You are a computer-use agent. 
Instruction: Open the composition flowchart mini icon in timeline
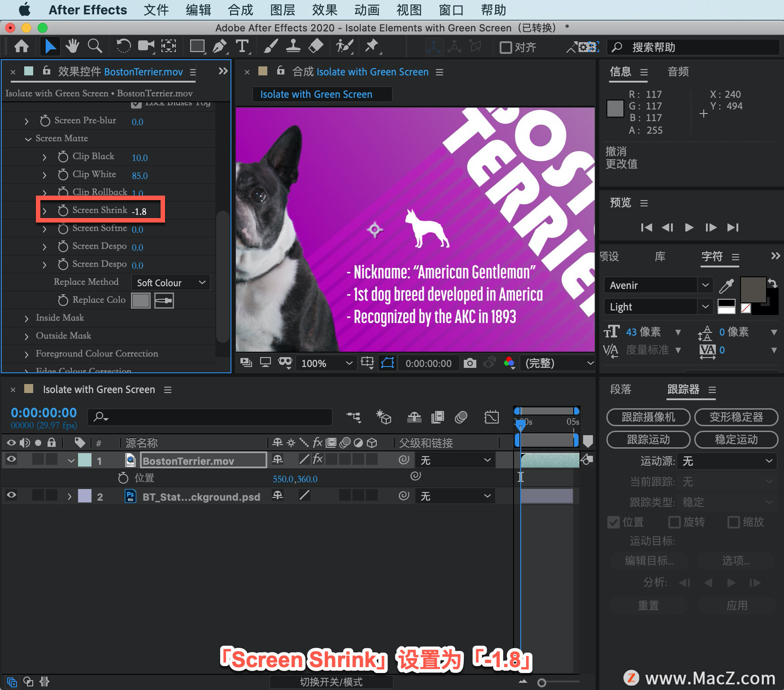(x=354, y=417)
